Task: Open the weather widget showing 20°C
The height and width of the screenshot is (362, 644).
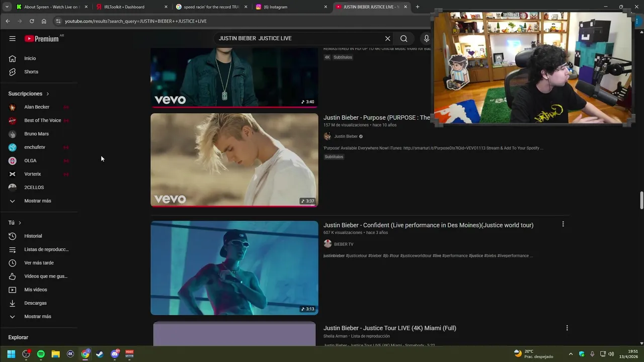Action: coord(533,354)
